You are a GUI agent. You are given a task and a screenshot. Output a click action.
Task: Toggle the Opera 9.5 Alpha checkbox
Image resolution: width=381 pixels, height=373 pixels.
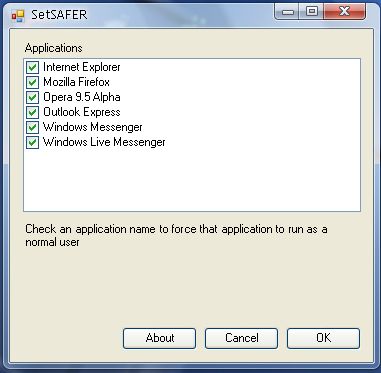click(32, 98)
